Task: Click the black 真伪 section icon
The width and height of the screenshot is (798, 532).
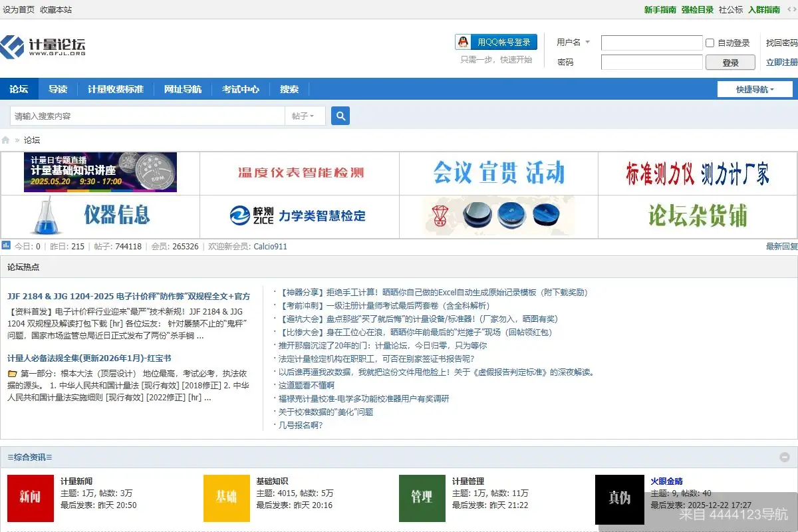Action: click(x=619, y=499)
